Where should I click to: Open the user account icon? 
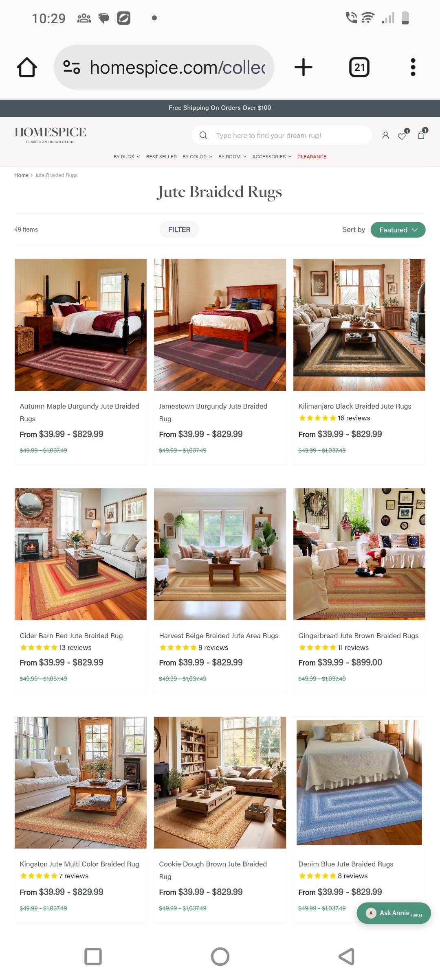pos(385,136)
